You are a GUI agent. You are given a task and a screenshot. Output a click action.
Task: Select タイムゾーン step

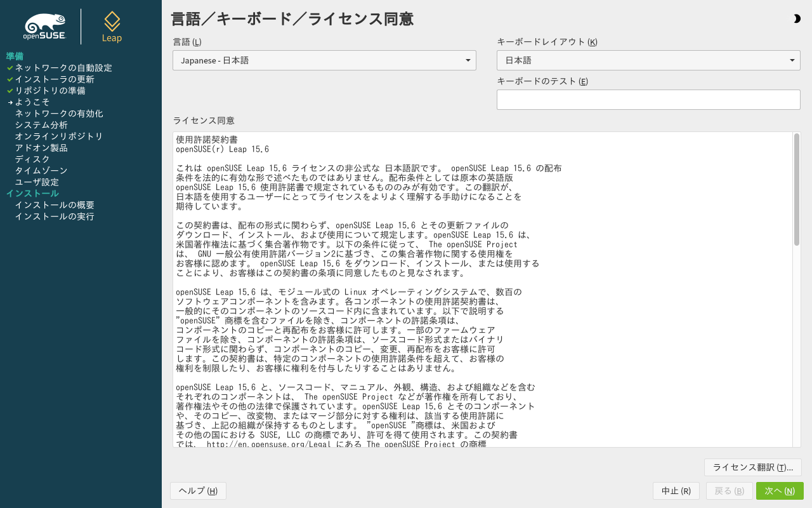coord(41,170)
